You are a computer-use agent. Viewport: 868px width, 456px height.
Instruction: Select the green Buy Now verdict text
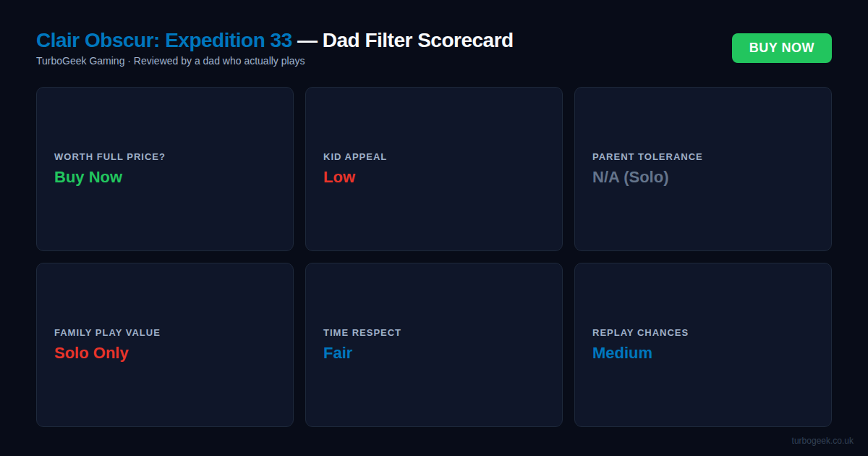pyautogui.click(x=88, y=177)
